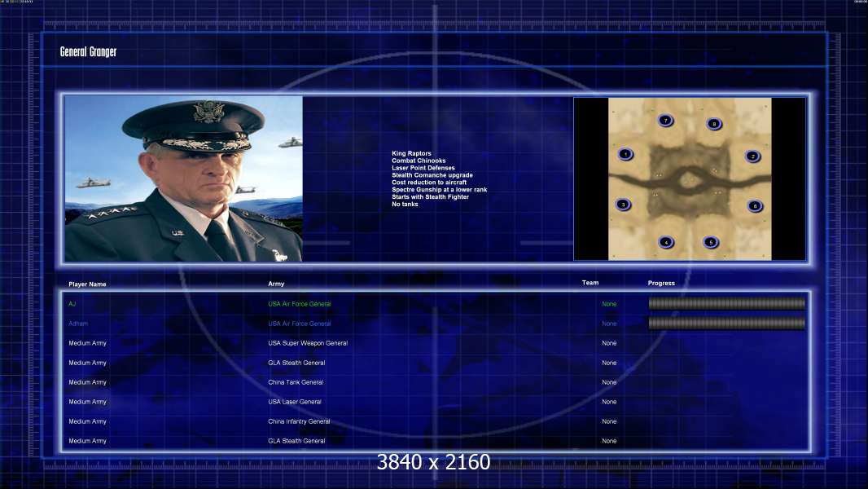Viewport: 868px width, 489px height.
Task: Select player name AJ
Action: [x=72, y=304]
